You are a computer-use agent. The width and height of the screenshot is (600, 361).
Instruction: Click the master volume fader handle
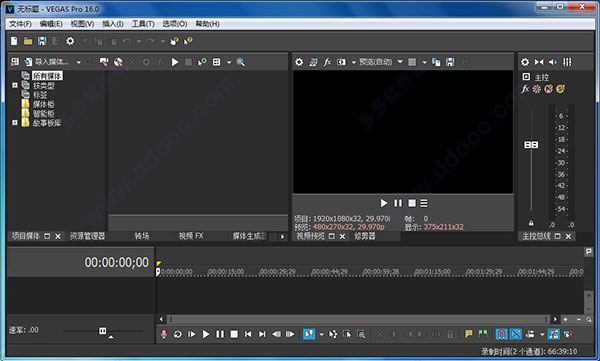click(x=531, y=145)
